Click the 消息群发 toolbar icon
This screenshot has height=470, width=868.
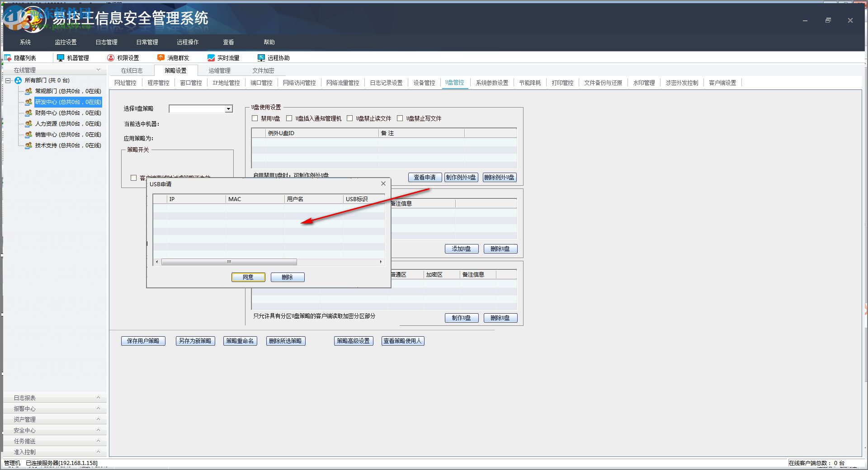tap(161, 58)
